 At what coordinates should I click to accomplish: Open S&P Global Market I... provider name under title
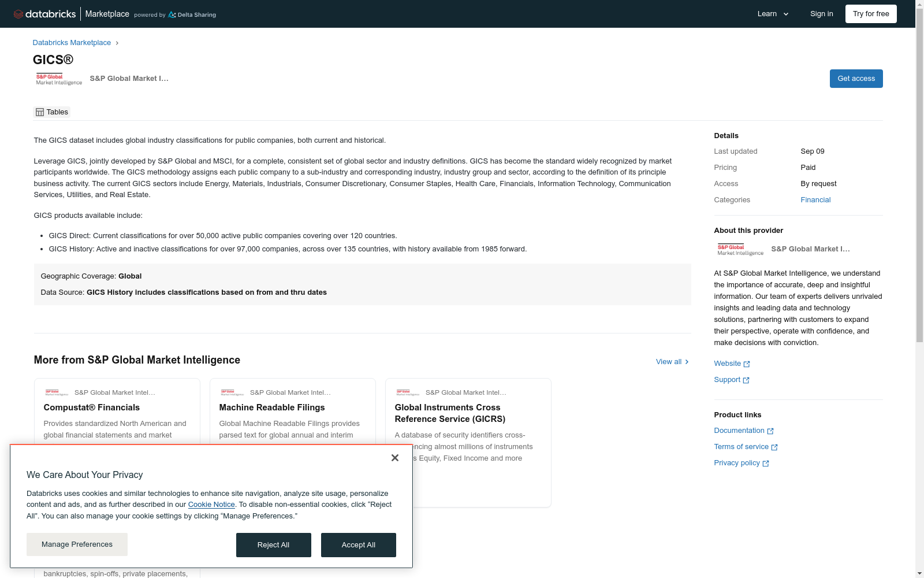(x=129, y=79)
